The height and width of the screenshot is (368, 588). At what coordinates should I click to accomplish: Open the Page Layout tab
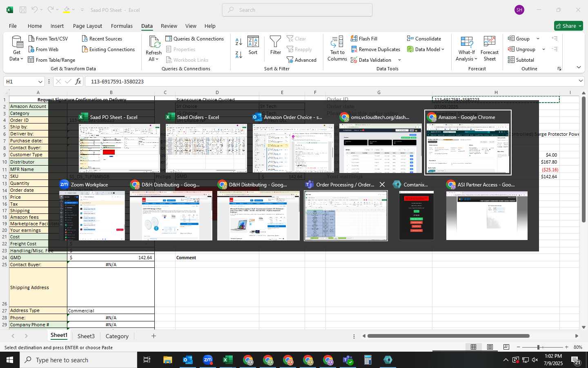click(x=87, y=26)
